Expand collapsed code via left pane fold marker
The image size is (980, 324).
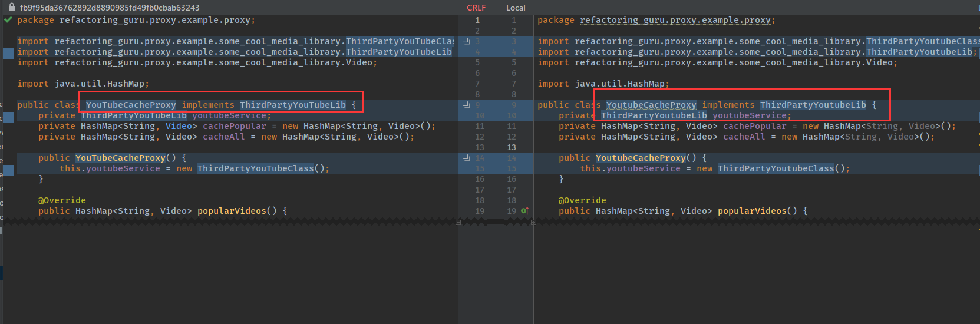[458, 222]
